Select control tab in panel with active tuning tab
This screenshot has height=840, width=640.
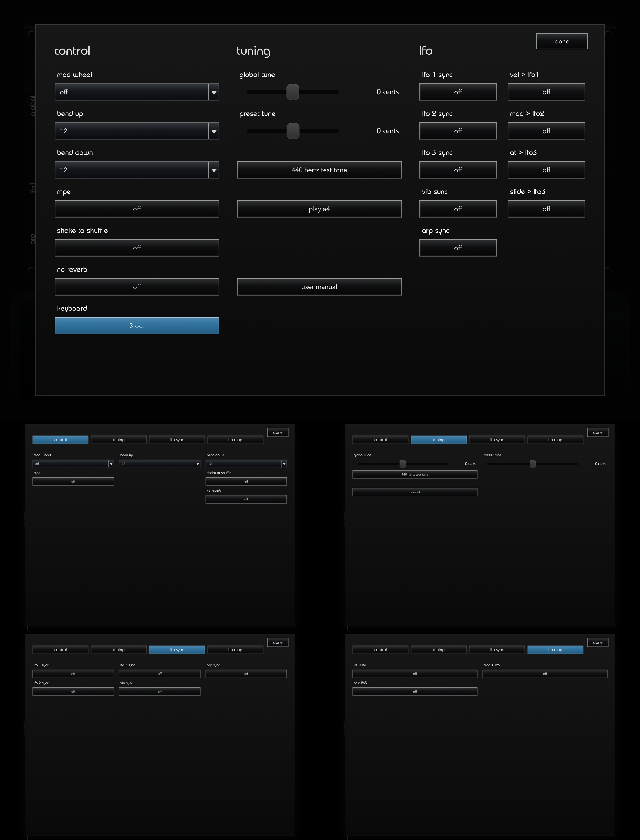(x=380, y=439)
